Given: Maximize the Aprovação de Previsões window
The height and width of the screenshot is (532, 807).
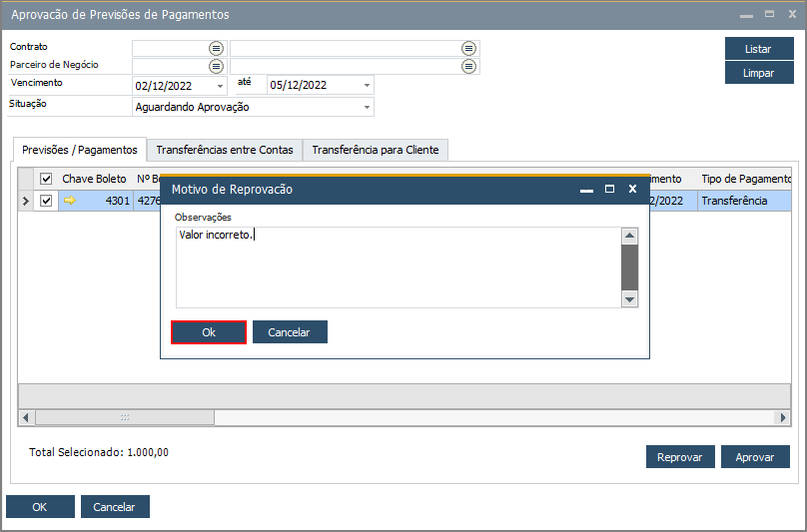Looking at the screenshot, I should point(769,14).
